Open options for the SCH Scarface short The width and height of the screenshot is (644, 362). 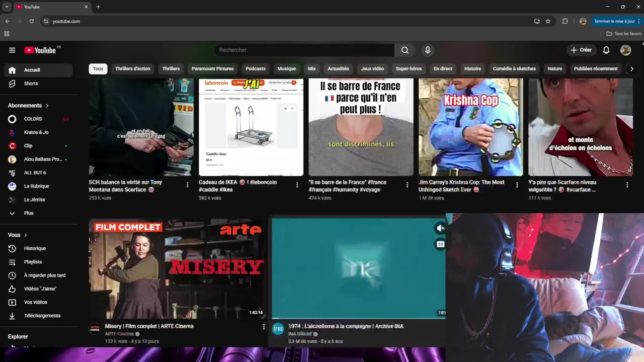[188, 185]
